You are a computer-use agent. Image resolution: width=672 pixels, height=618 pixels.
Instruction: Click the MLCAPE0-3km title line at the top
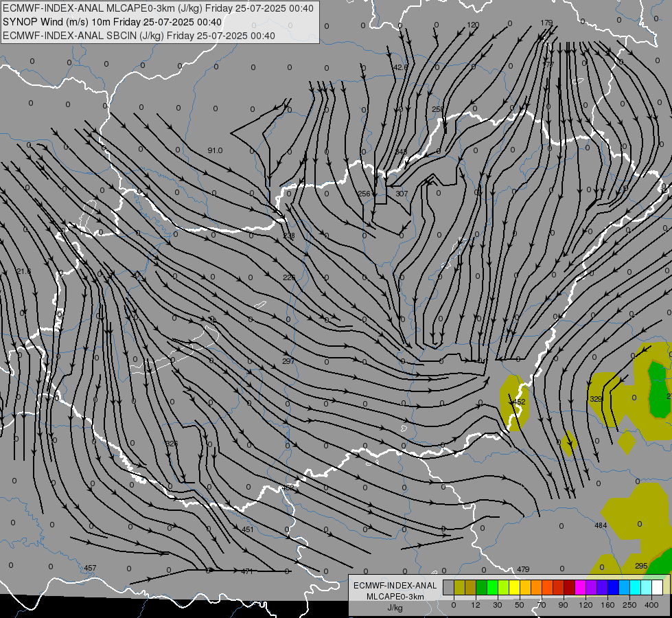pos(158,8)
